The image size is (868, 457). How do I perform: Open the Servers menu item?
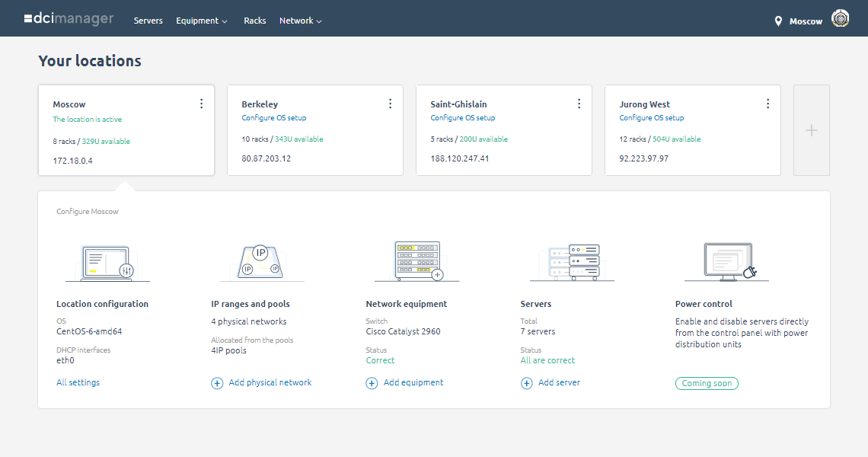point(148,21)
